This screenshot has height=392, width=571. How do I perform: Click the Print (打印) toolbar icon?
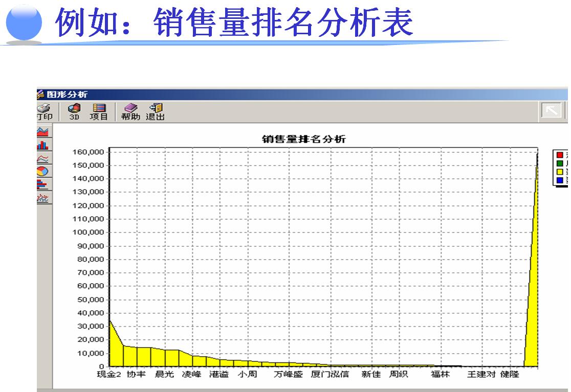pos(44,111)
